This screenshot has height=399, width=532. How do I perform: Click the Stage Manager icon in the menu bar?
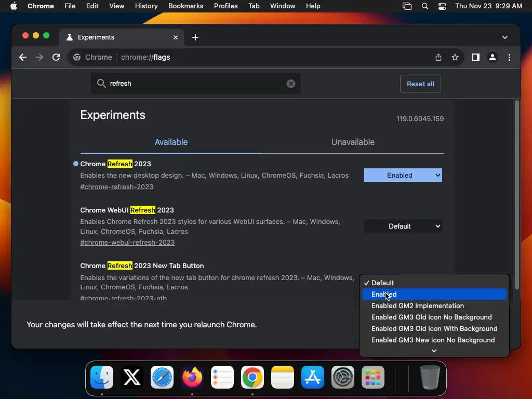(407, 6)
